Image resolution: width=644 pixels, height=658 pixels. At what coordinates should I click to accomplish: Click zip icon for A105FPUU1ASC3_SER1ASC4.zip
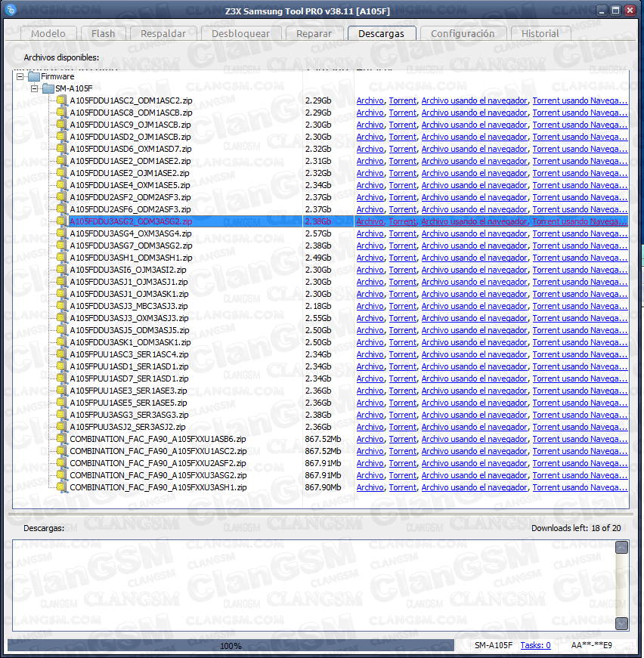62,354
